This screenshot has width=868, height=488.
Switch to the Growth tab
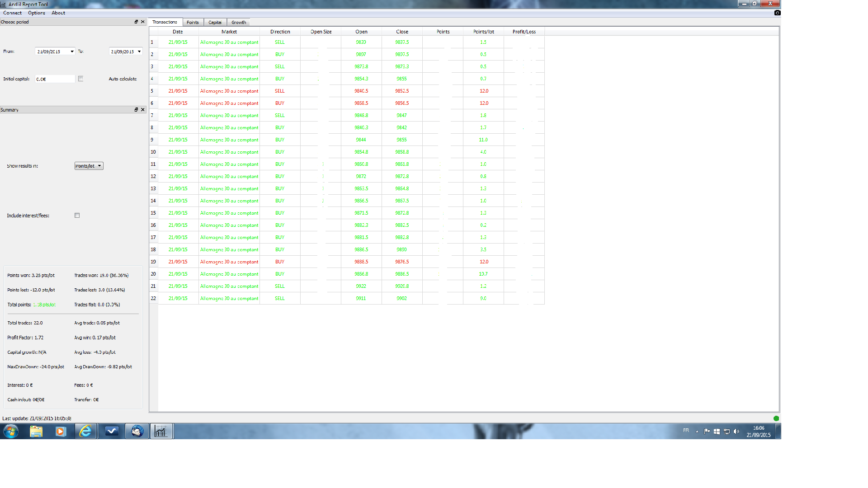pyautogui.click(x=239, y=22)
